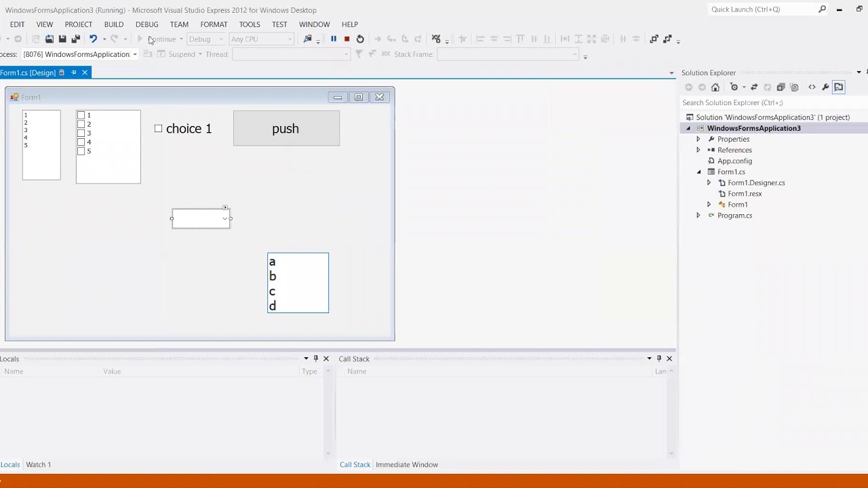Open the Call Stack window options dropdown
868x488 pixels.
649,359
